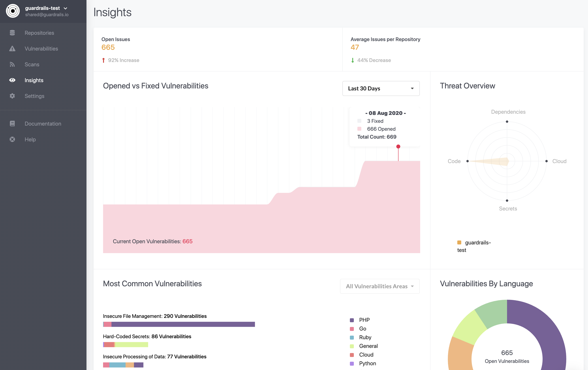Click the Repositories database icon

(x=12, y=33)
